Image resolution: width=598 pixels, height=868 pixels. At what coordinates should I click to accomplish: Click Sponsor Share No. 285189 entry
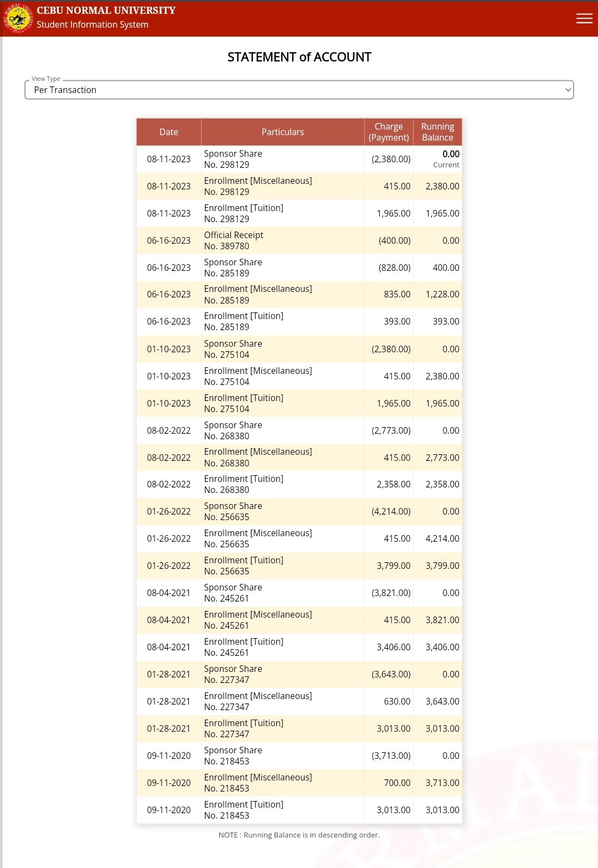233,268
